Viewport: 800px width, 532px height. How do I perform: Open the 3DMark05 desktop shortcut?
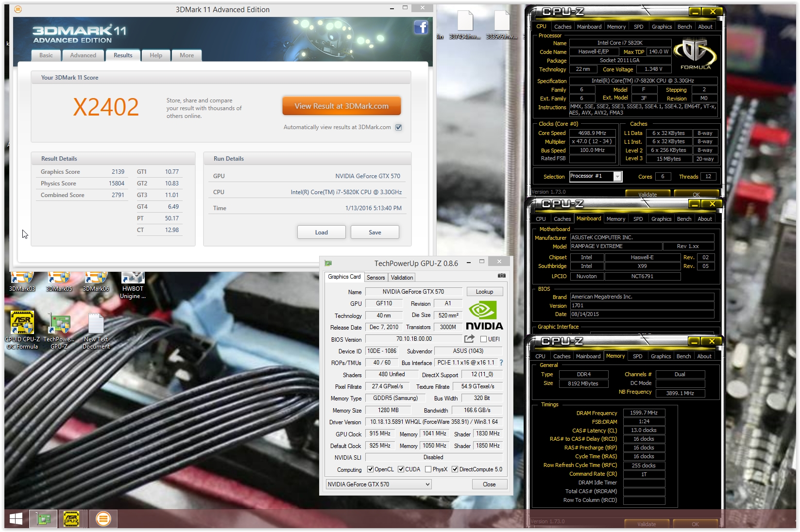tap(59, 282)
